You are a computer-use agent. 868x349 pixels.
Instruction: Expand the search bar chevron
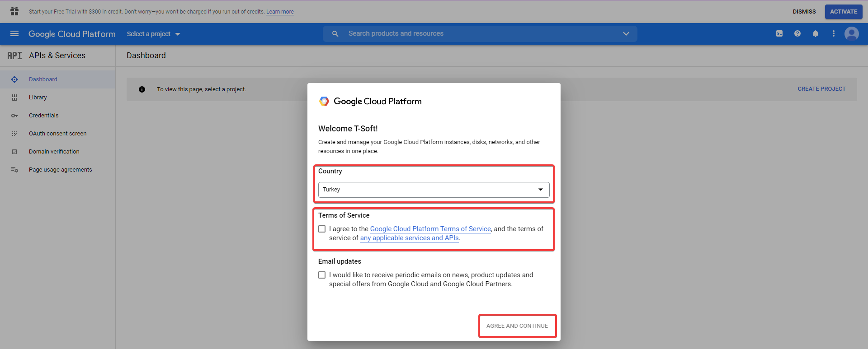point(626,34)
